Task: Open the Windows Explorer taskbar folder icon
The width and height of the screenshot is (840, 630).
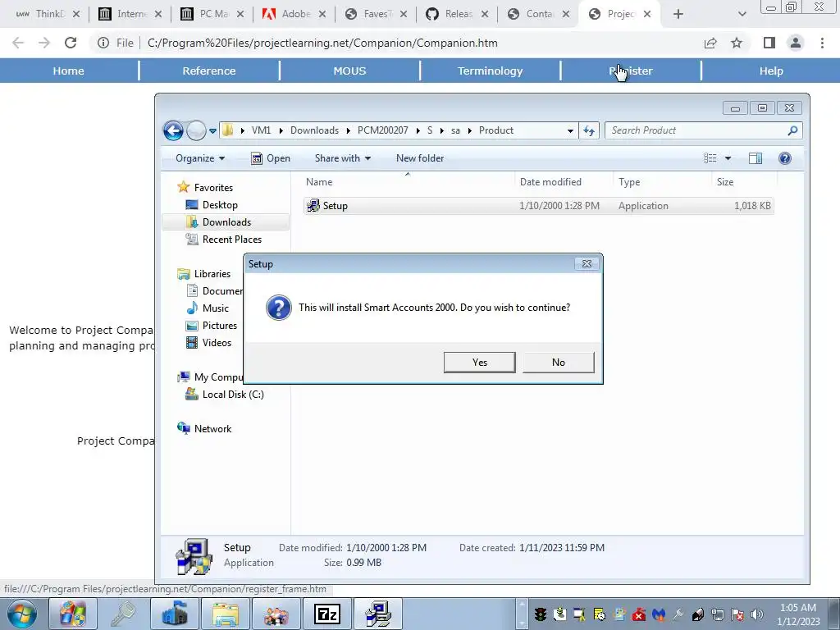Action: (225, 614)
